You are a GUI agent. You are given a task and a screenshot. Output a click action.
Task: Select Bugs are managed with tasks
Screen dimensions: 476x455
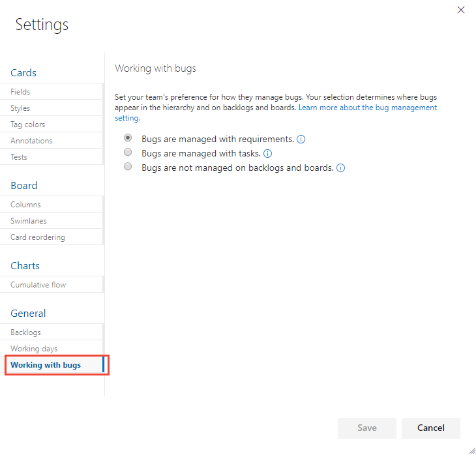point(128,153)
